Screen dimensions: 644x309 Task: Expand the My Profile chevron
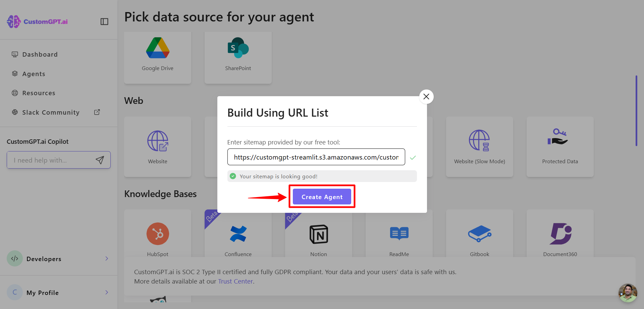107,292
